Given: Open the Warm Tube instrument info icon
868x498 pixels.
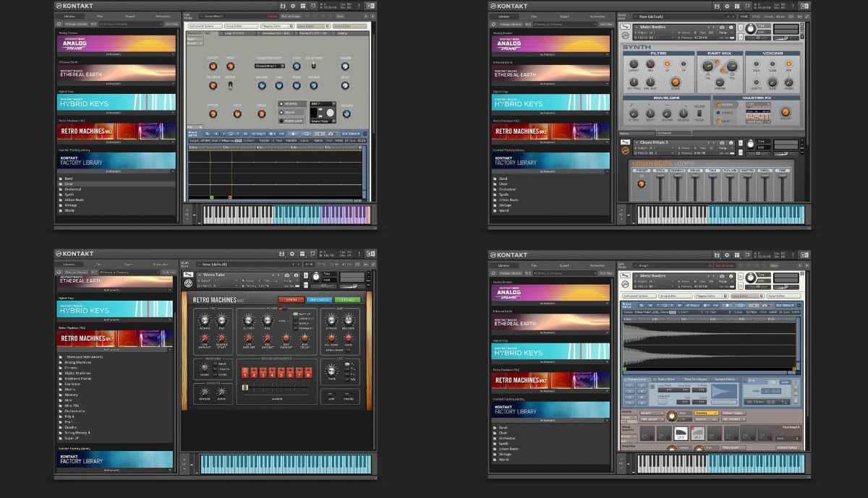Looking at the screenshot, I should [296, 275].
